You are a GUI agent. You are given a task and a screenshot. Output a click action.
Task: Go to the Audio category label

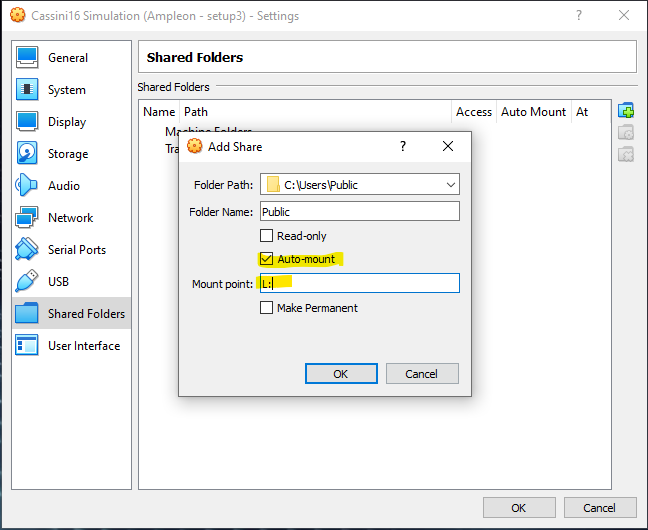(x=64, y=186)
